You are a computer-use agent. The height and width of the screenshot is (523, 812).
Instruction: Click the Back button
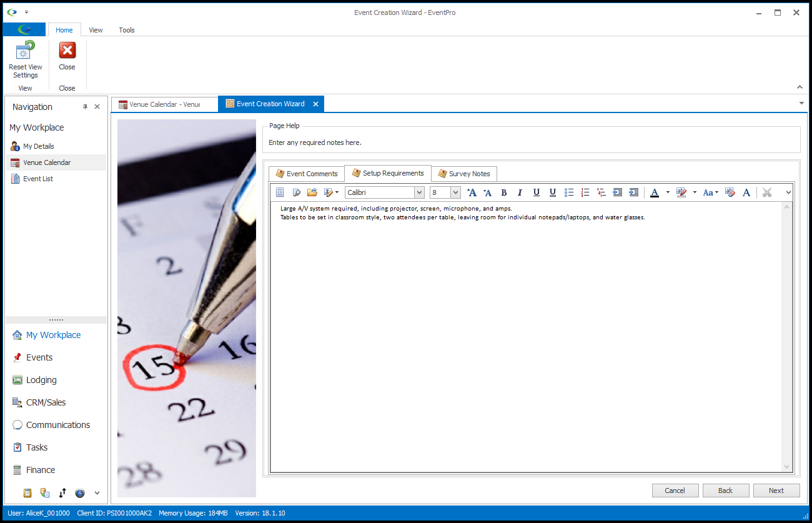coord(726,491)
